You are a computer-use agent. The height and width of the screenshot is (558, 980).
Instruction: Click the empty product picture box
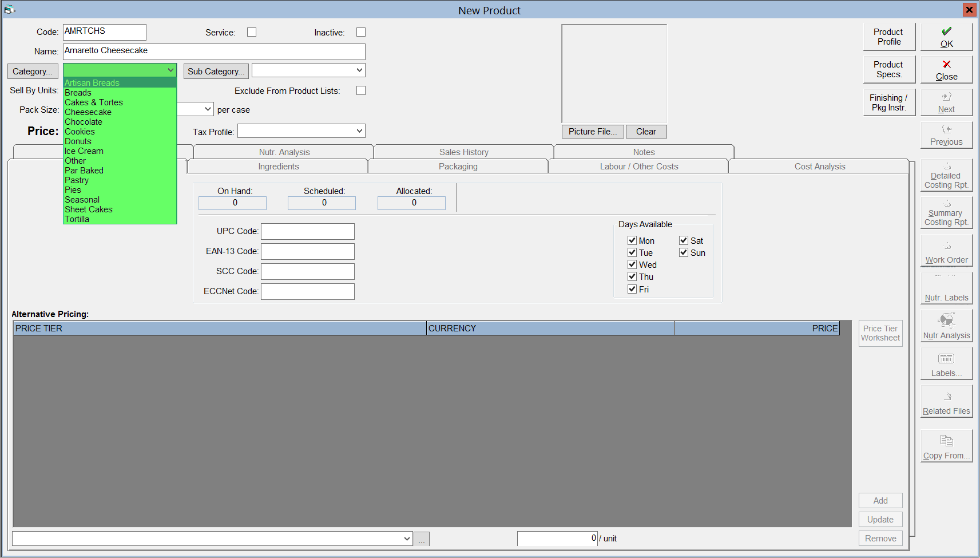614,73
